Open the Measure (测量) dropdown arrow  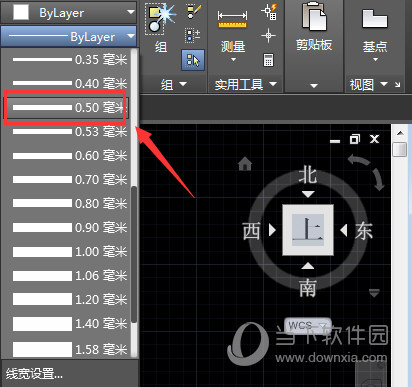point(233,60)
